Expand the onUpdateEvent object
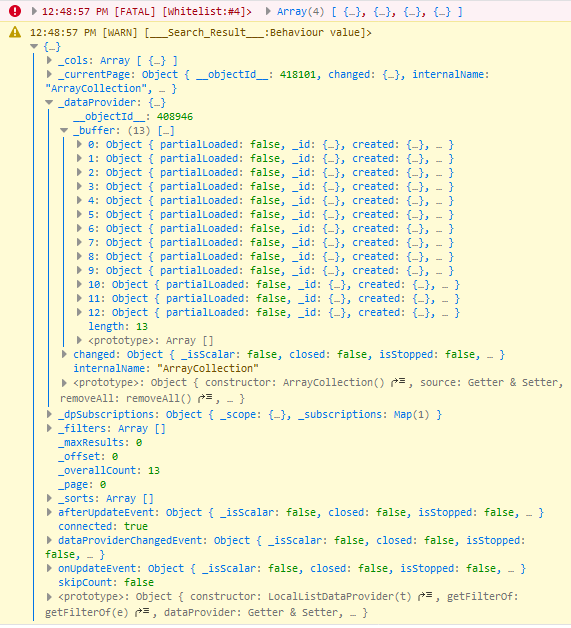Screen dimensions: 571x628 [49, 568]
